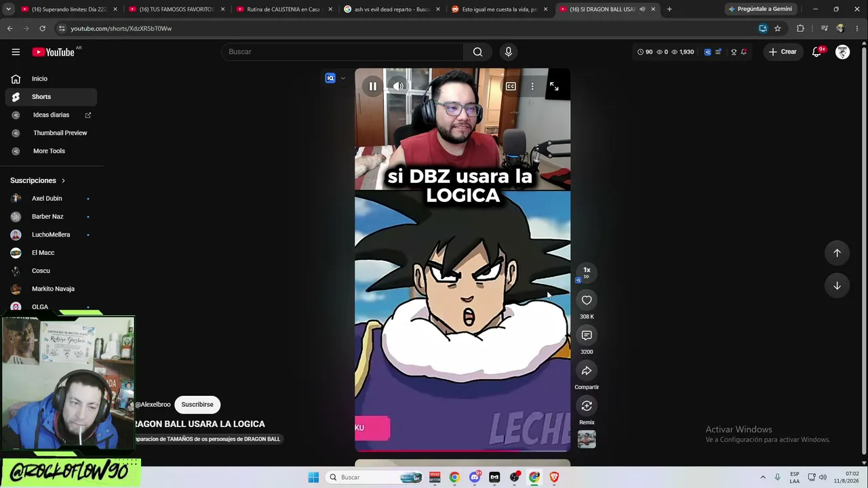
Task: Open the Windows Start menu
Action: pyautogui.click(x=313, y=477)
